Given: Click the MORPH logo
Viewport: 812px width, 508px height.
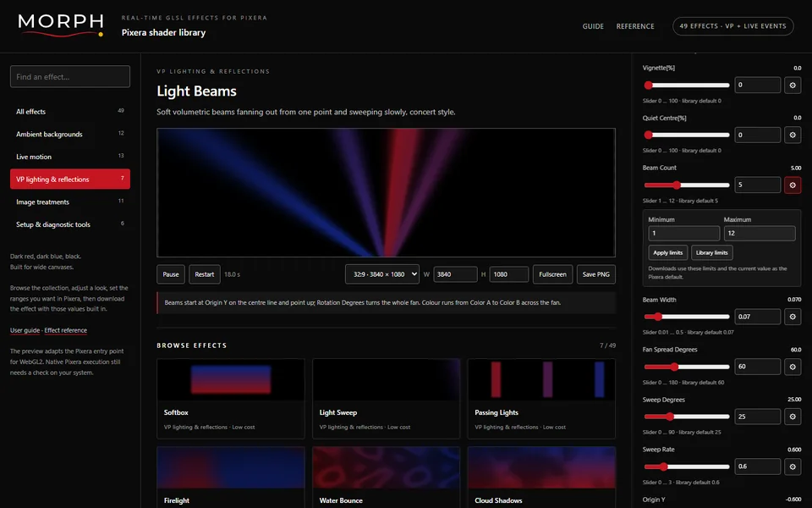Looking at the screenshot, I should click(61, 25).
